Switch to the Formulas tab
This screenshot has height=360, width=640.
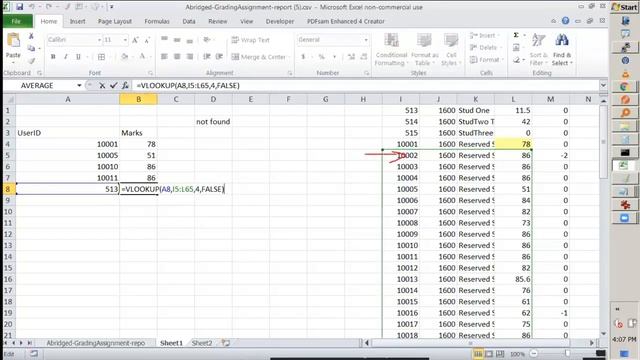point(157,21)
